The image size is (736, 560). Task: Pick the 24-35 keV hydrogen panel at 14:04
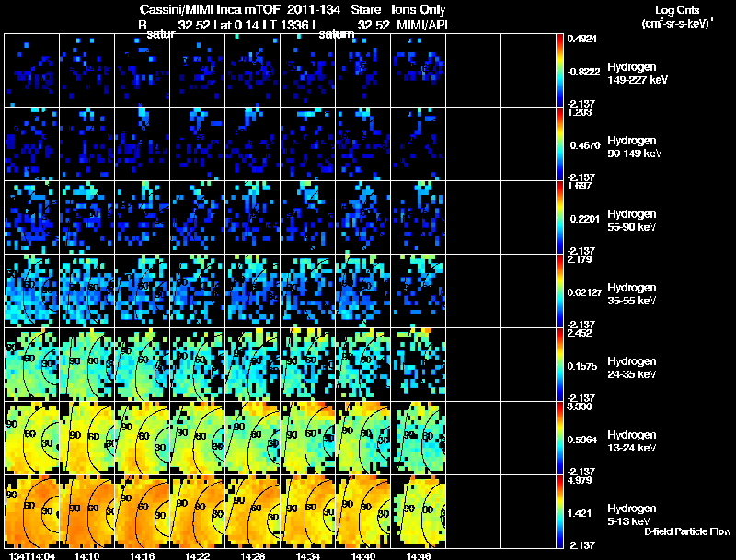[32, 364]
